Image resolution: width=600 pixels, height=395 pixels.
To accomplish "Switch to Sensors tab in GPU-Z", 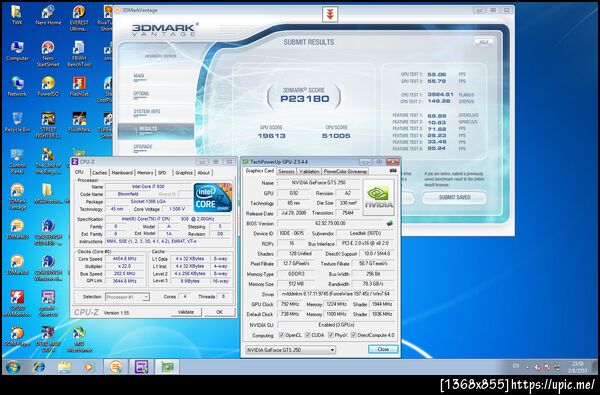I will (x=286, y=171).
